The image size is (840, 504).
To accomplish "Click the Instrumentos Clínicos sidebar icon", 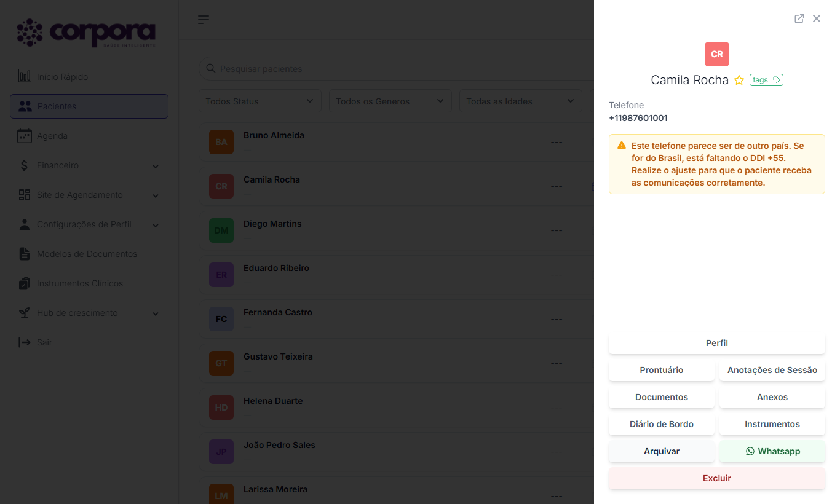I will click(x=25, y=283).
